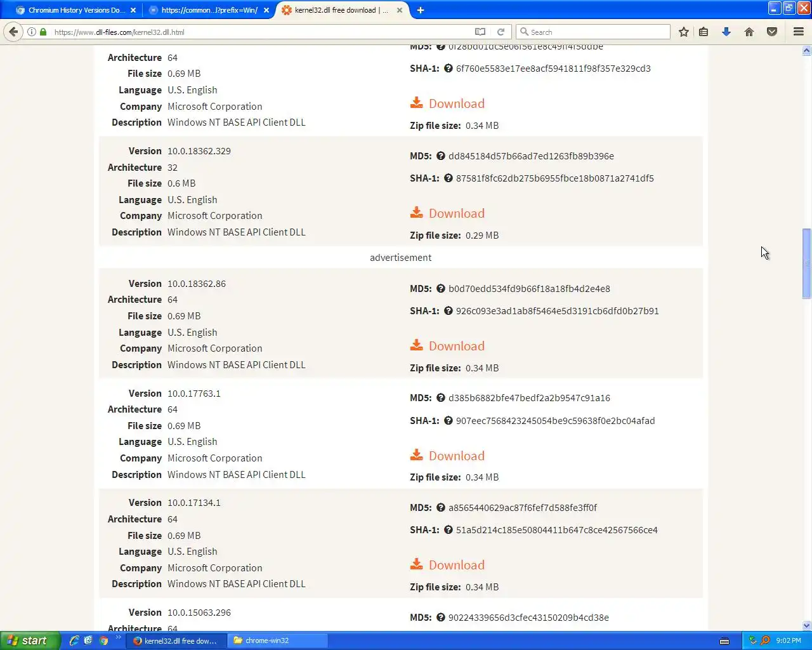Click version number 10.0.17763.1 text
This screenshot has width=812, height=650.
[194, 394]
